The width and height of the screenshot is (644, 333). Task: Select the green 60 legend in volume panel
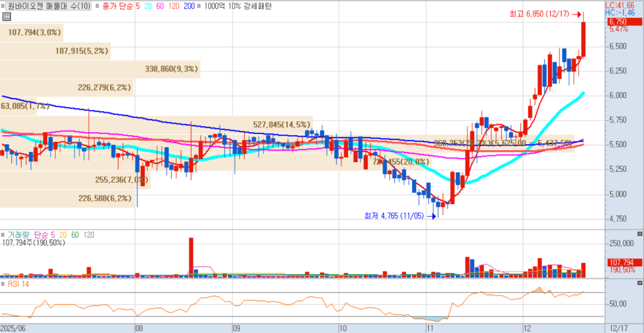click(75, 235)
